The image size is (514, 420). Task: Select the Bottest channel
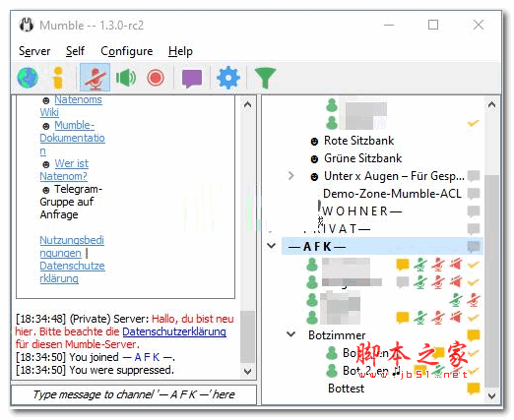point(346,389)
